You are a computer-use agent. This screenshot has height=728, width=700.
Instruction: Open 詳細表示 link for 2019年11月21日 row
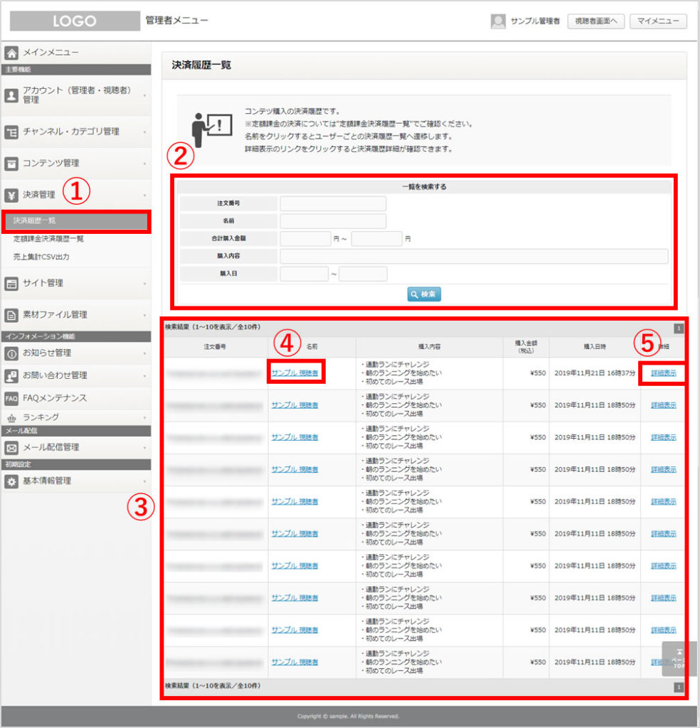coord(663,373)
